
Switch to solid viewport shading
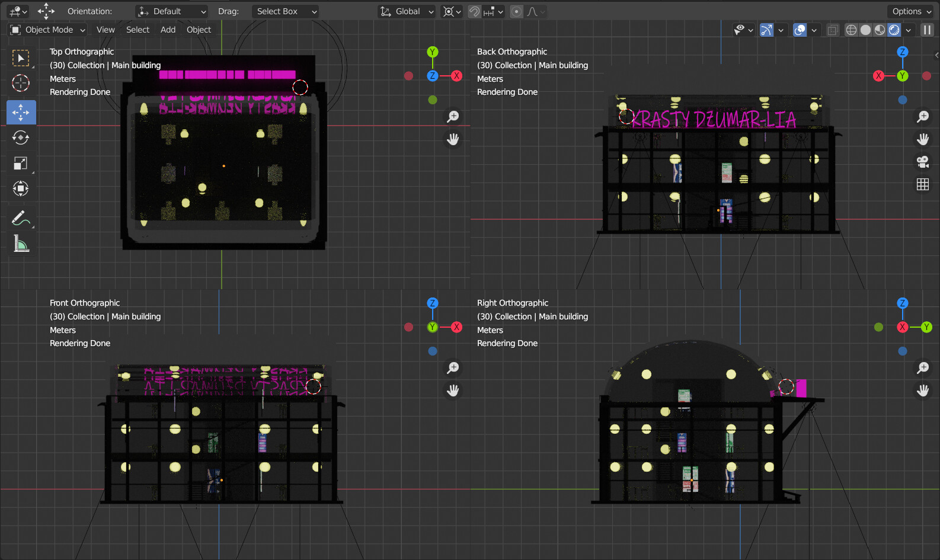coord(865,30)
